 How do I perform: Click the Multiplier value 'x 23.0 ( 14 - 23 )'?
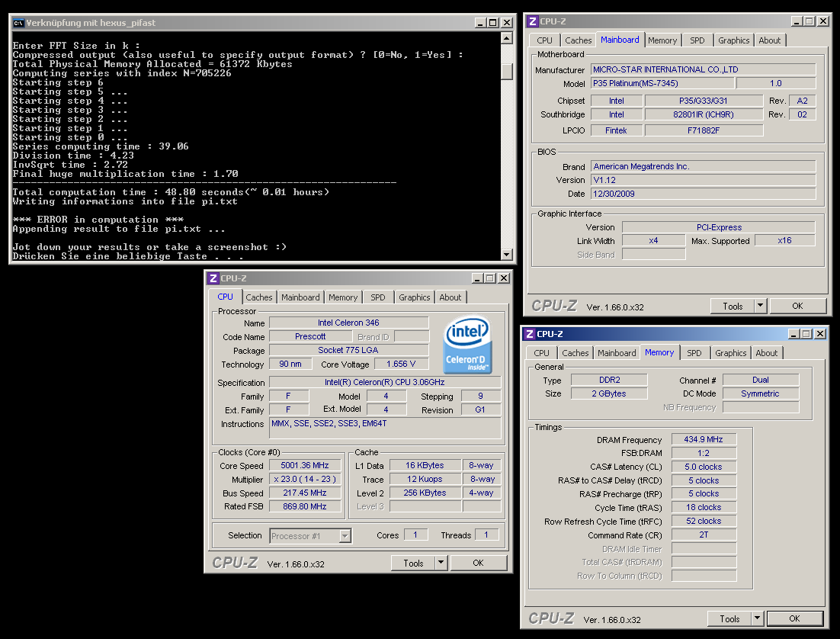pos(304,479)
